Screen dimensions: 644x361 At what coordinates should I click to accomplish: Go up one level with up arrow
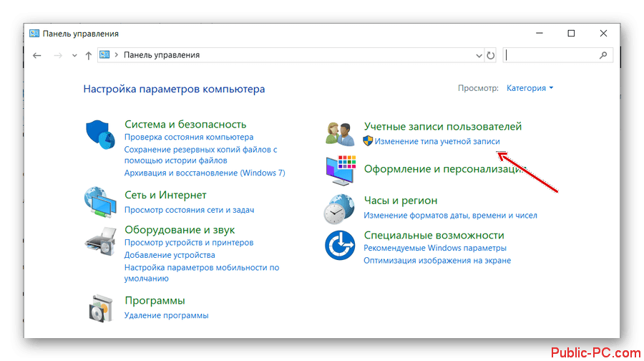(x=88, y=55)
